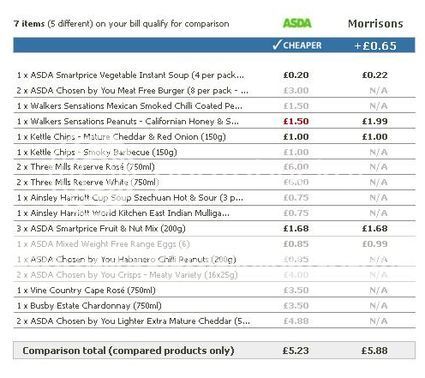Select the +£0.65 price difference
This screenshot has width=425, height=378.
375,46
